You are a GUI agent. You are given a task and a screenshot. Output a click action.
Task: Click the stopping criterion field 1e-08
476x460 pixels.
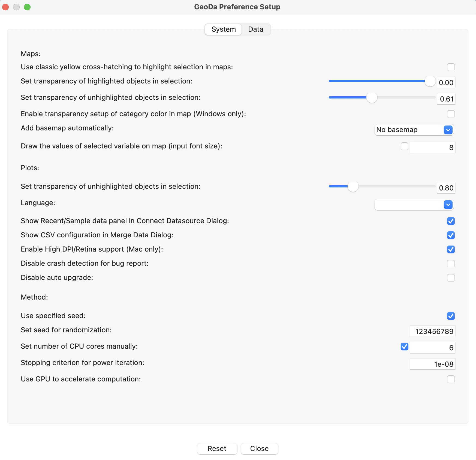tap(432, 364)
